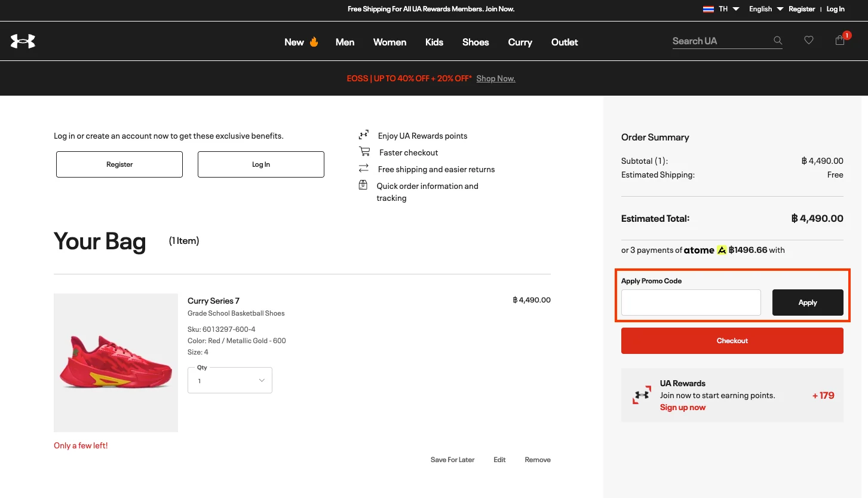868x498 pixels.
Task: Click the UA Rewards logo icon
Action: [642, 395]
